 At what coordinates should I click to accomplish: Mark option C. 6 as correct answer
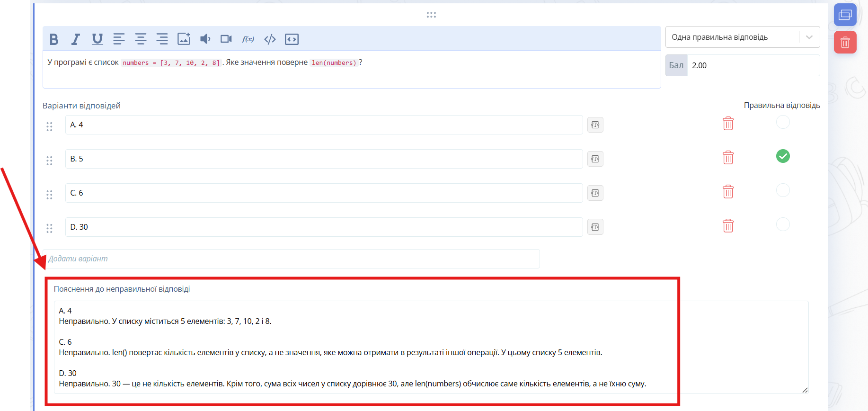click(x=783, y=190)
